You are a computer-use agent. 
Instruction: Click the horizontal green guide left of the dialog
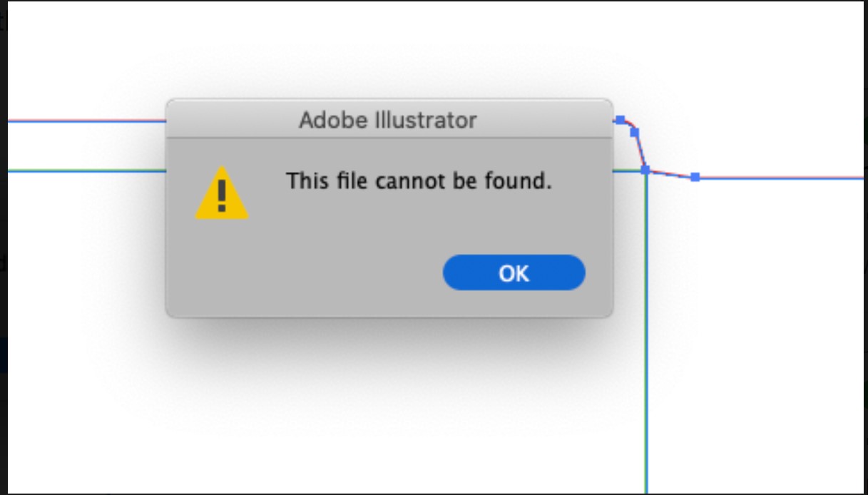[86, 171]
